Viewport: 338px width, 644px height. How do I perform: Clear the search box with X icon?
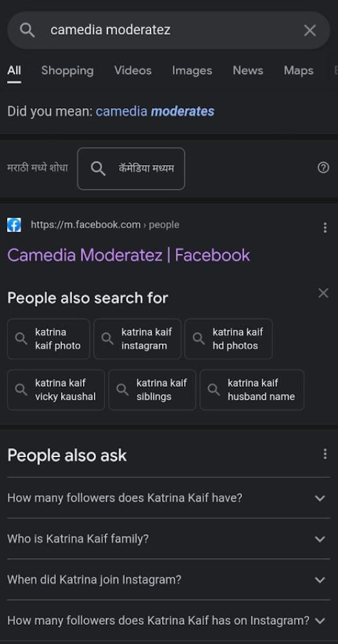pos(310,30)
